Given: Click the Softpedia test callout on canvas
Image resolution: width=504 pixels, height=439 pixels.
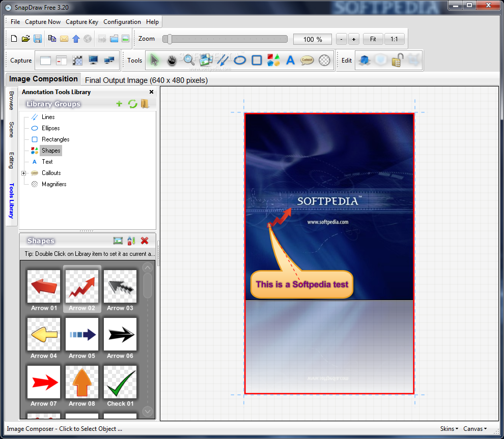Looking at the screenshot, I should (302, 284).
